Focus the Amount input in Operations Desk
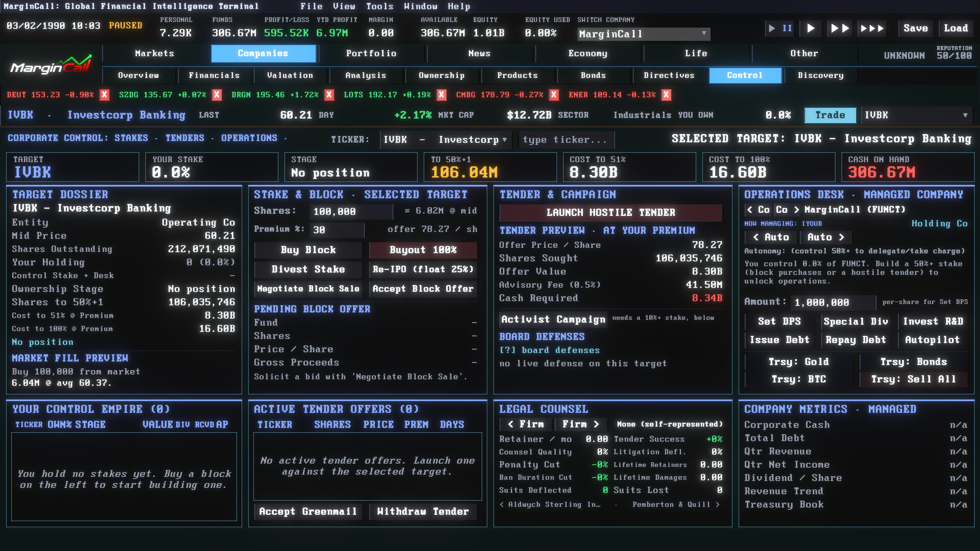The image size is (980, 551). click(x=833, y=303)
